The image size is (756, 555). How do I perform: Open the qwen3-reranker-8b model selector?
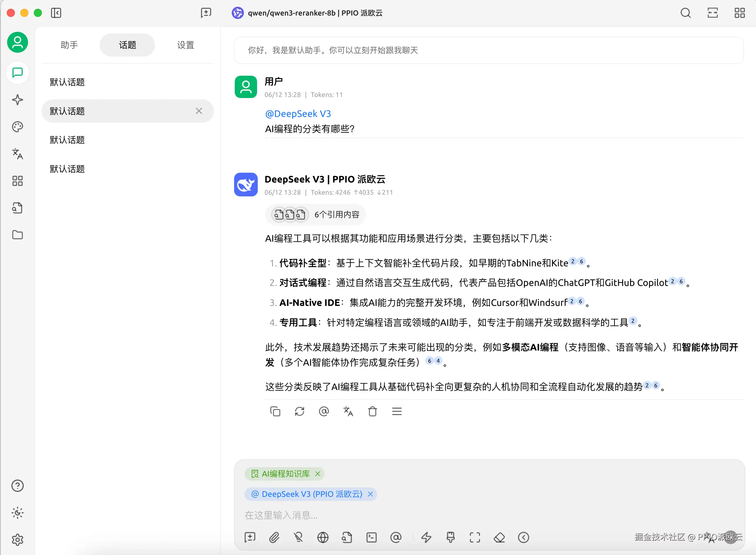tap(307, 13)
